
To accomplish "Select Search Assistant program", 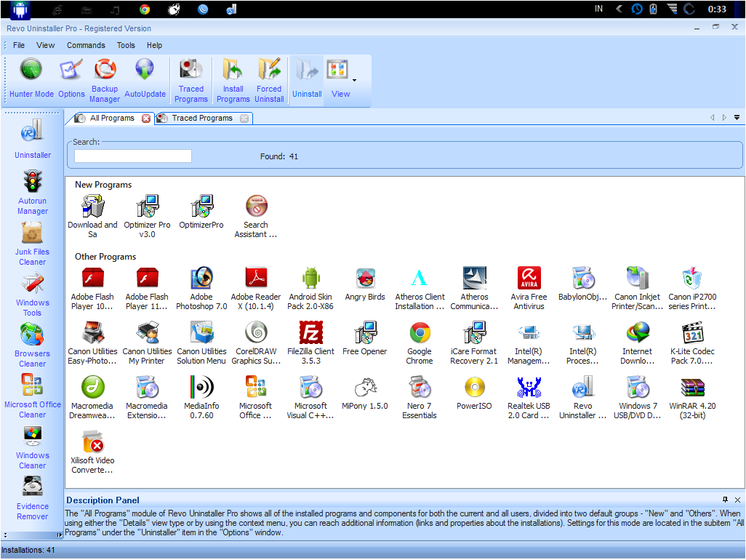I will pos(256,217).
